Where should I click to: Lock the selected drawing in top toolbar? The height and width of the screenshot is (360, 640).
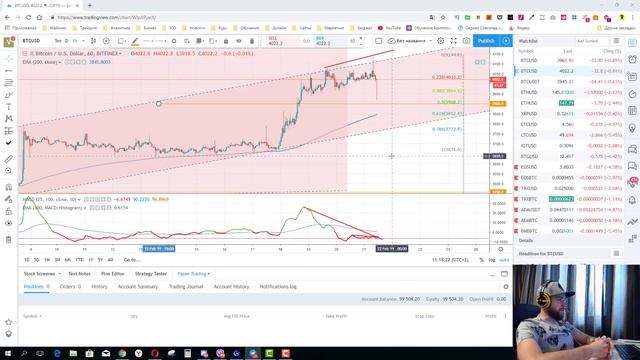(x=226, y=41)
